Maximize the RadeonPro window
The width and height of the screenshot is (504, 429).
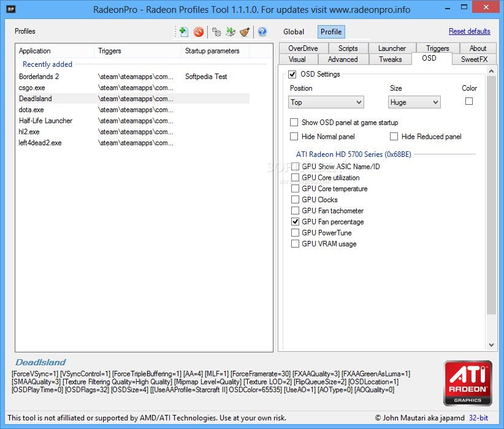tap(464, 7)
